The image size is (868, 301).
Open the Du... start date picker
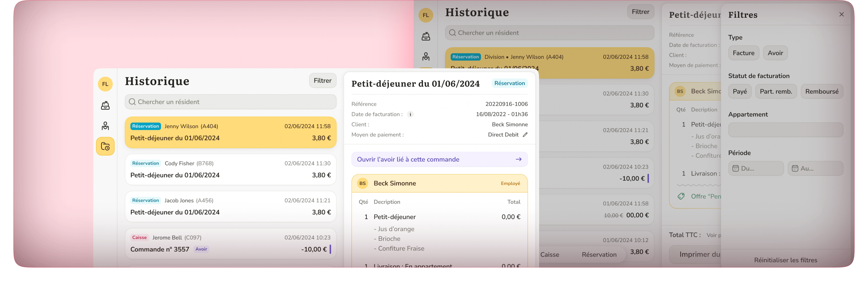click(x=756, y=168)
